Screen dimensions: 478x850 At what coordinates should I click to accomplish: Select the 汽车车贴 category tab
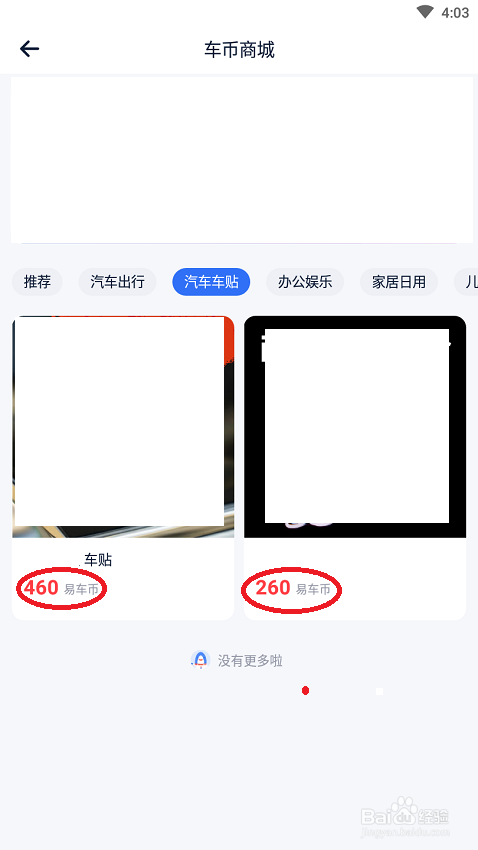[211, 282]
